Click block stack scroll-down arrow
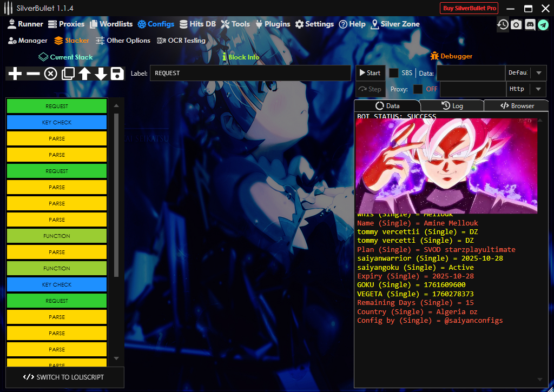The image size is (554, 392). click(x=116, y=358)
